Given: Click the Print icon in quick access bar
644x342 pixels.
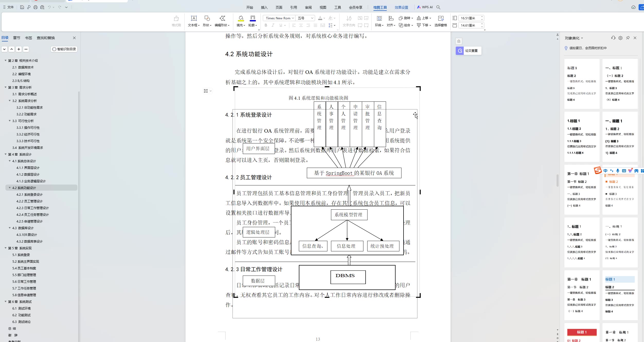Looking at the screenshot, I should [x=35, y=7].
